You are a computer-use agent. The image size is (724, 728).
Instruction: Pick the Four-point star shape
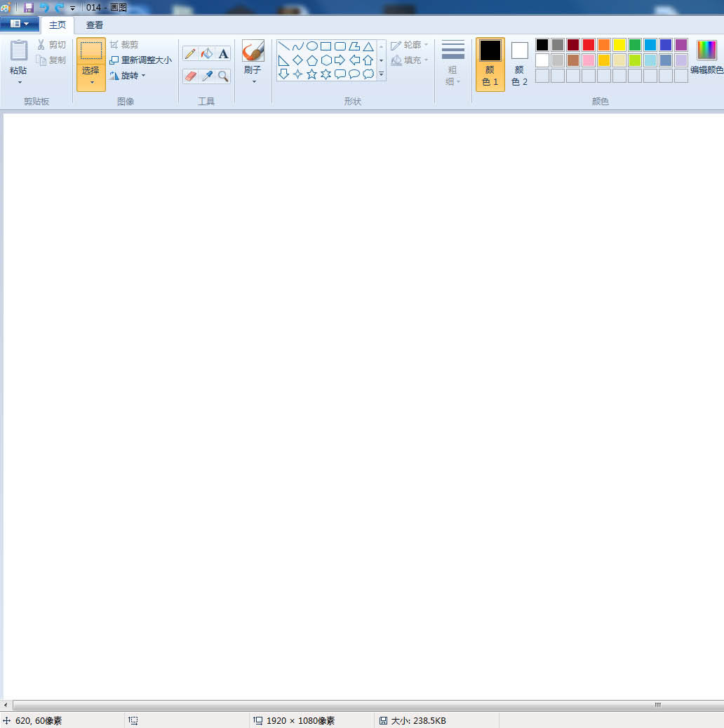pyautogui.click(x=298, y=74)
